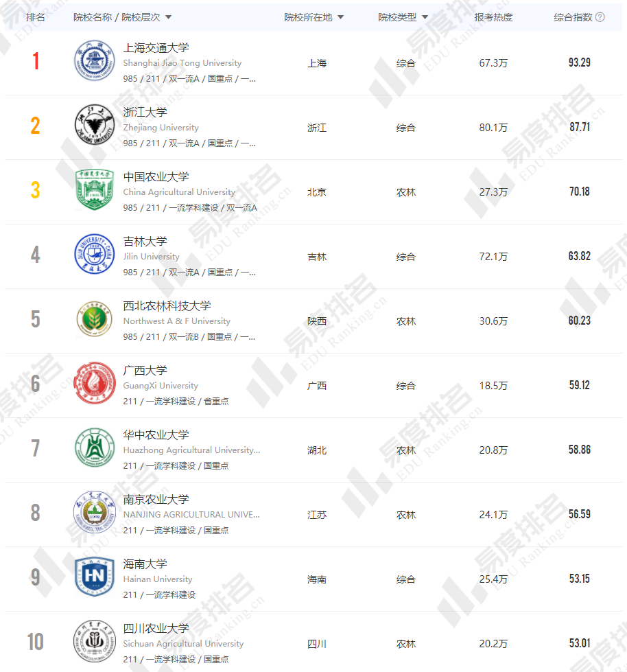Click the GuangXi University logo
Image resolution: width=627 pixels, height=672 pixels.
point(95,384)
